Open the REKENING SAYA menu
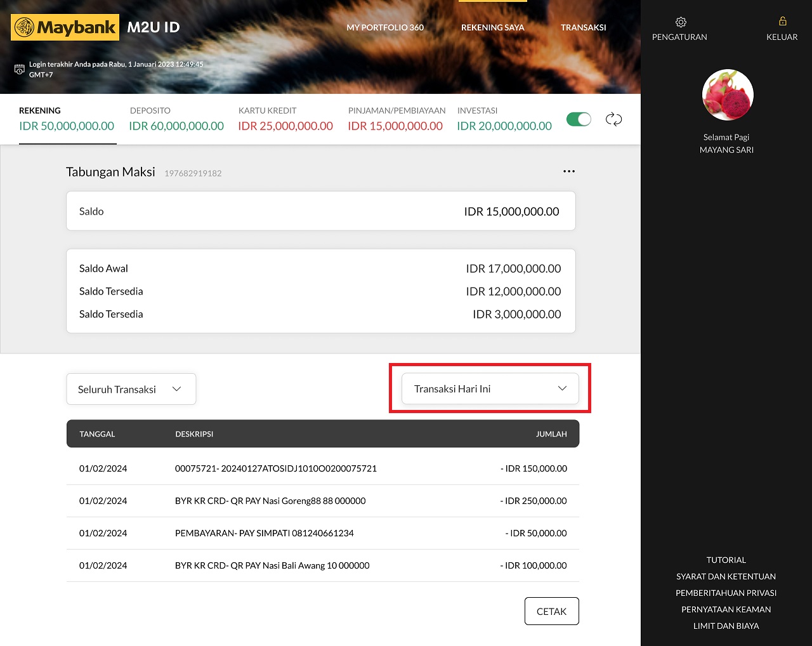The width and height of the screenshot is (812, 646). [493, 27]
